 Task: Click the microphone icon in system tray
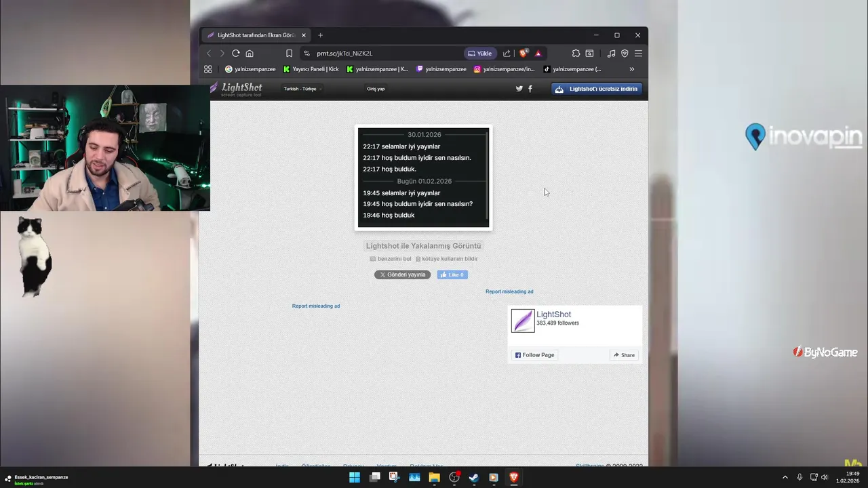pos(800,477)
